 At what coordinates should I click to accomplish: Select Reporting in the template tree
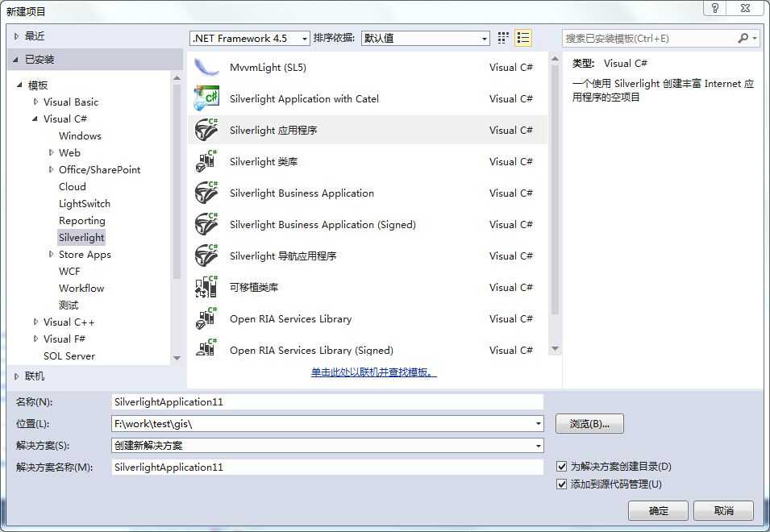click(x=82, y=221)
